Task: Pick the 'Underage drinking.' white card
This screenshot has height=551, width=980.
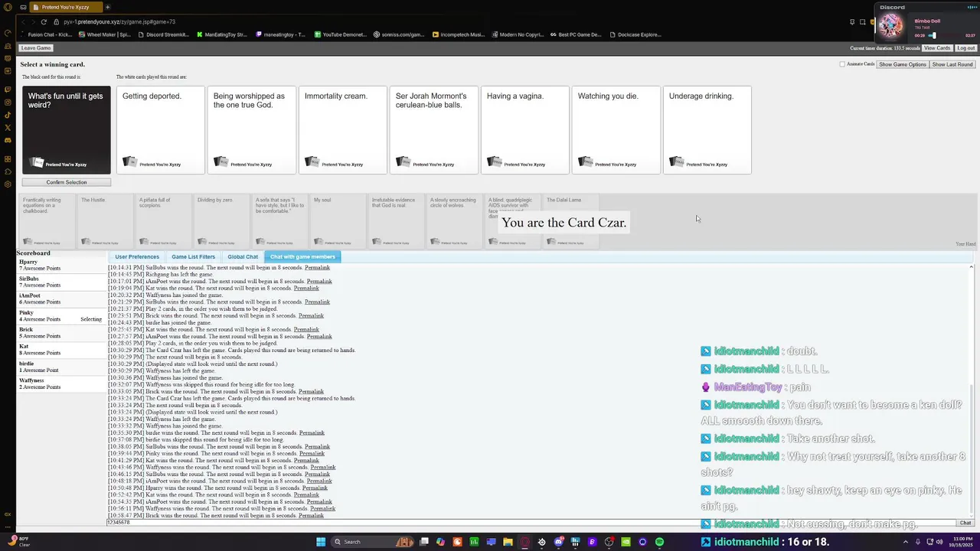Action: (x=707, y=130)
